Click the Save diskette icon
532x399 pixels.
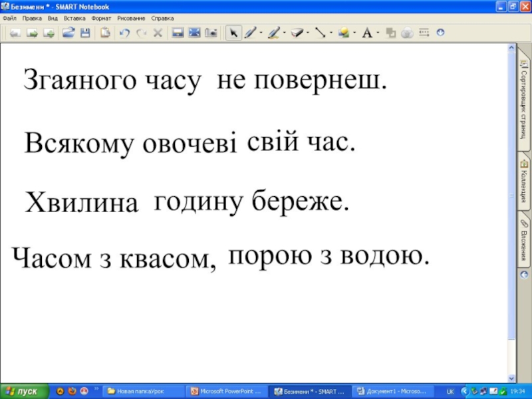pos(85,33)
